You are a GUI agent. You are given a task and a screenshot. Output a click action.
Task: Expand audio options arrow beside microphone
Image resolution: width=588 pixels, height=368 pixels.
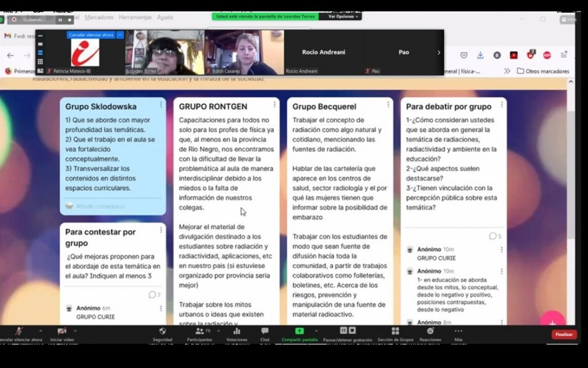pyautogui.click(x=40, y=331)
